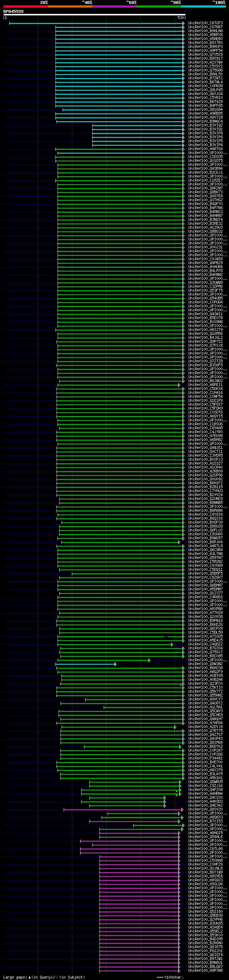The width and height of the screenshot is (229, 980).
Task: Click hit UniRef100_A5K1K1
Action: pyautogui.click(x=205, y=778)
